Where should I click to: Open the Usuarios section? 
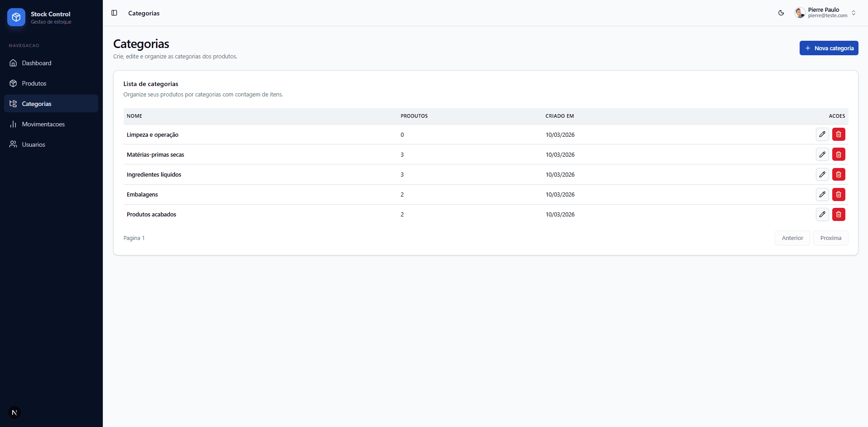coord(34,144)
